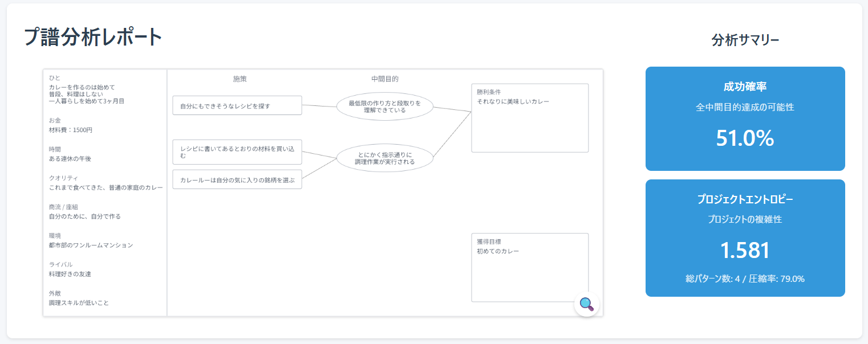This screenshot has width=868, height=344.
Task: Select the カレールーは自分の気に入りの銘柄を選ぶ box
Action: [x=237, y=179]
